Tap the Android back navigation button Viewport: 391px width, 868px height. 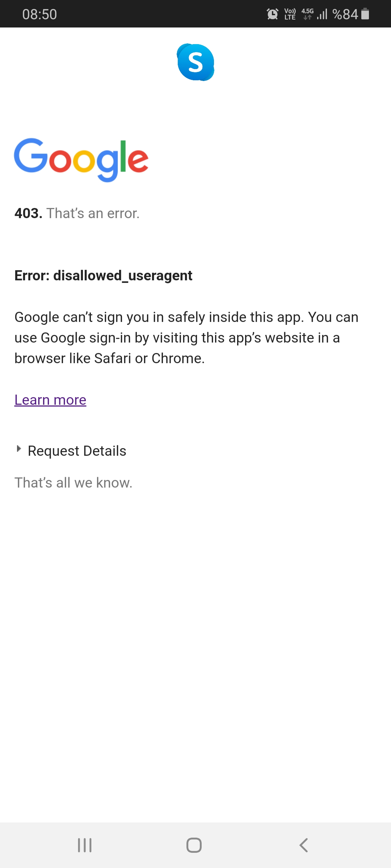click(x=304, y=845)
